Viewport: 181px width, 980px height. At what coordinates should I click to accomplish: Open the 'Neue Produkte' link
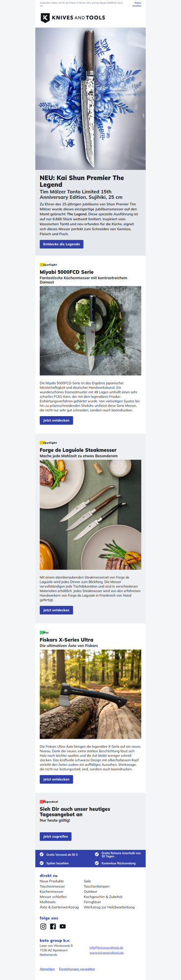click(52, 881)
